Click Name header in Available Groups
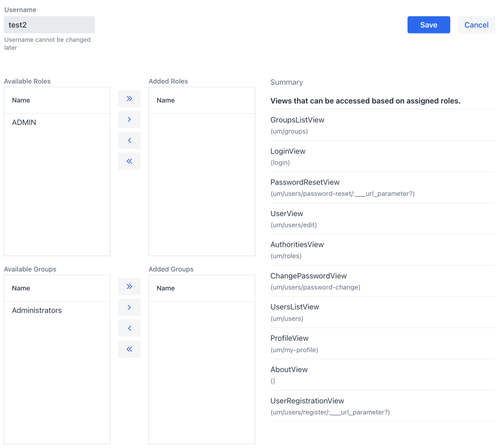Screen dimensions: 499x448 [x=21, y=288]
